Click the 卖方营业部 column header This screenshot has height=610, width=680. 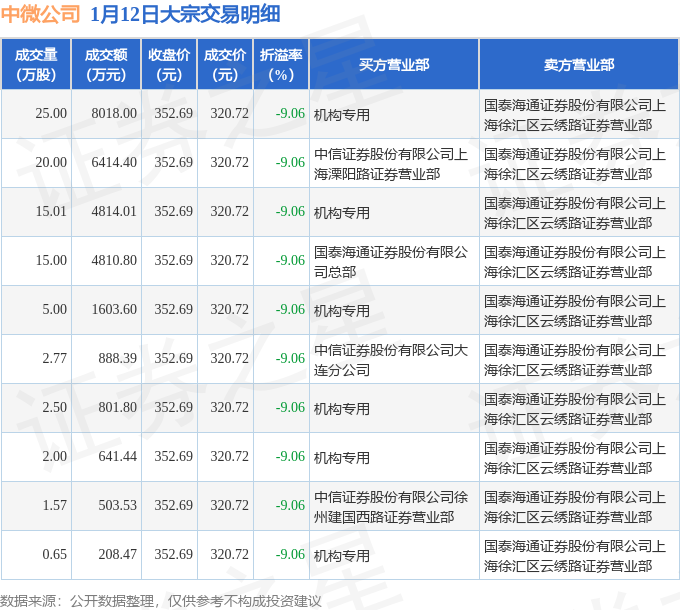click(x=579, y=65)
